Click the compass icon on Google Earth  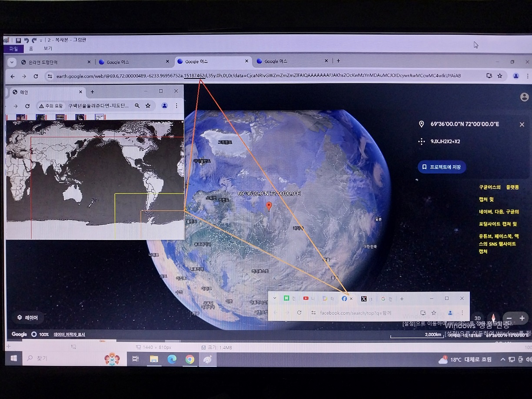[x=493, y=318]
